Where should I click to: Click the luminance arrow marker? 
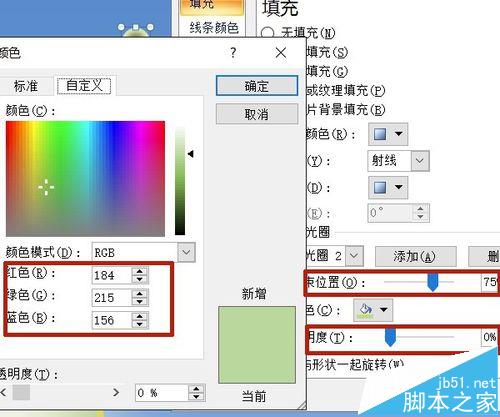(x=191, y=154)
